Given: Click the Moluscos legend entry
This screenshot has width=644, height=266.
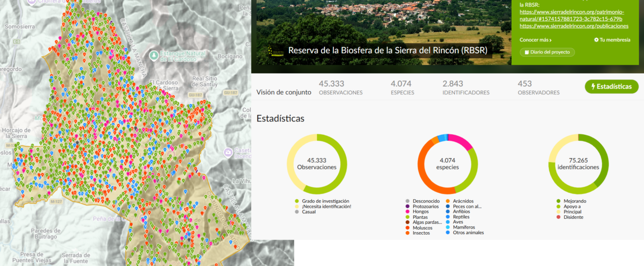Looking at the screenshot, I should tap(418, 227).
